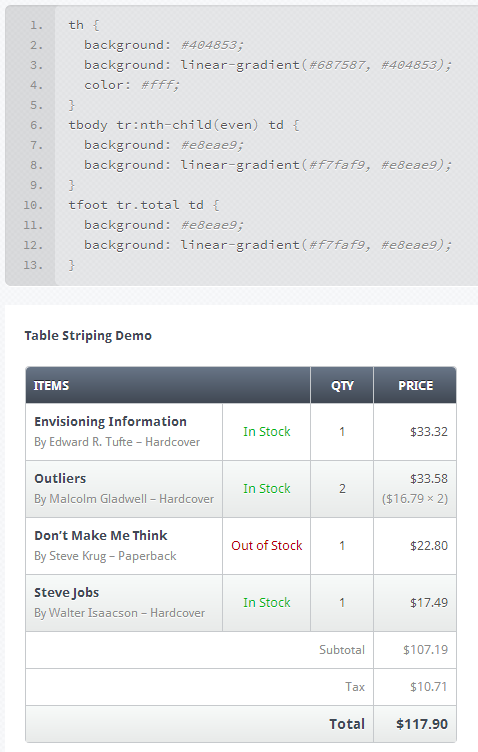
Task: Click the Subtotal label
Action: pyautogui.click(x=342, y=650)
